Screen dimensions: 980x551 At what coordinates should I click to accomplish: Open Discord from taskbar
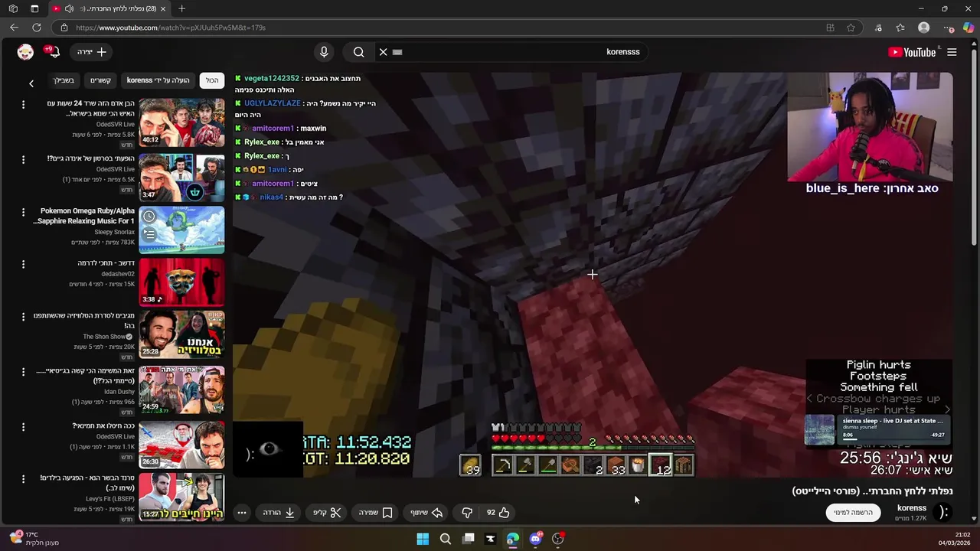pyautogui.click(x=535, y=539)
